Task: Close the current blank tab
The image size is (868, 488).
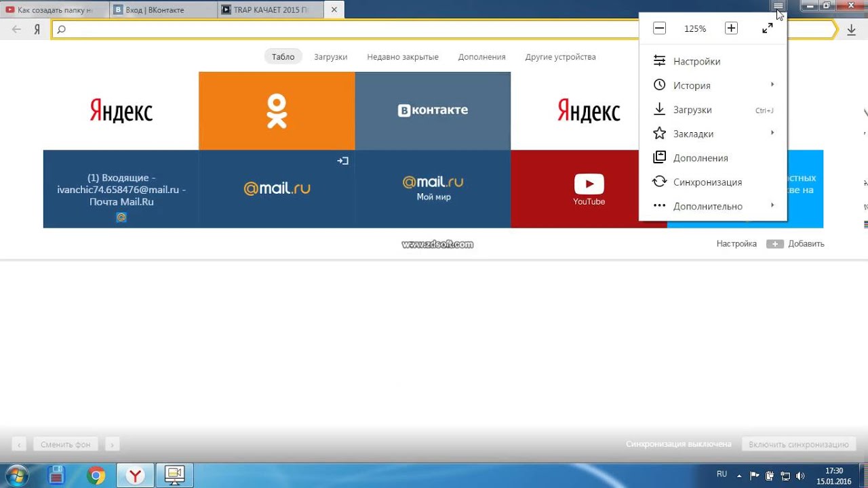Action: [x=334, y=10]
